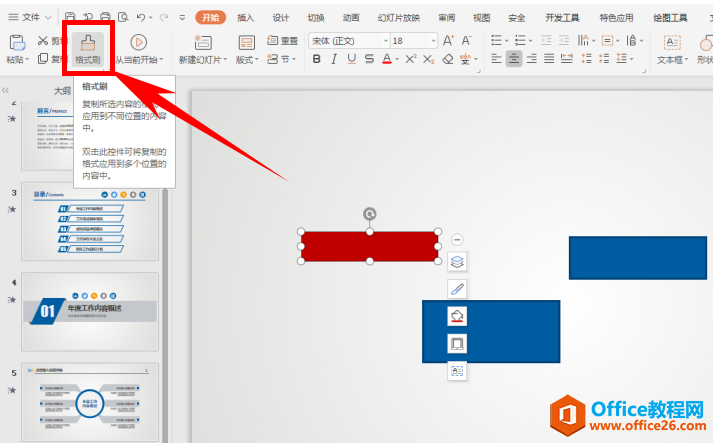The height and width of the screenshot is (443, 713).
Task: Click the fill color bucket in floating toolbar
Action: (457, 316)
